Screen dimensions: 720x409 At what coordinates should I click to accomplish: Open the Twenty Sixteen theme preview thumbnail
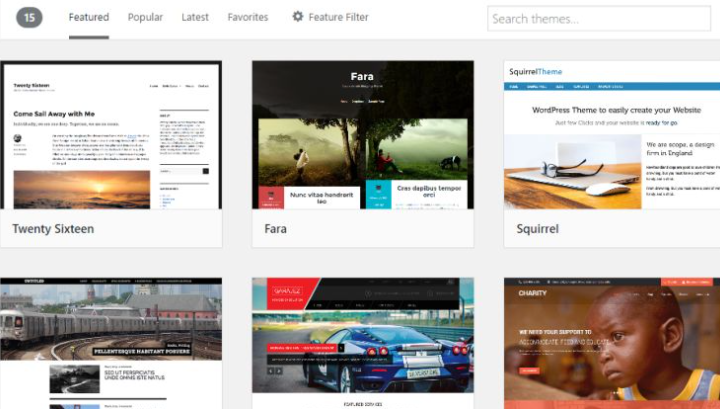coord(111,135)
